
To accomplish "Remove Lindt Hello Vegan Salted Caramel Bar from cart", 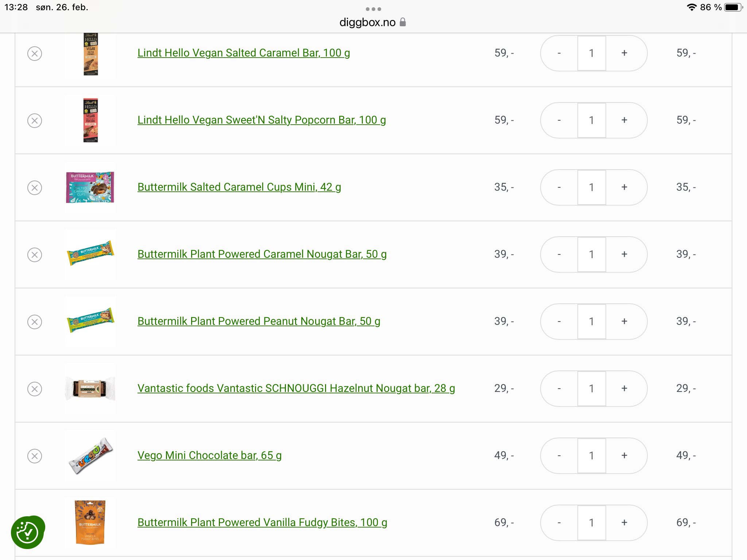I will pos(35,54).
